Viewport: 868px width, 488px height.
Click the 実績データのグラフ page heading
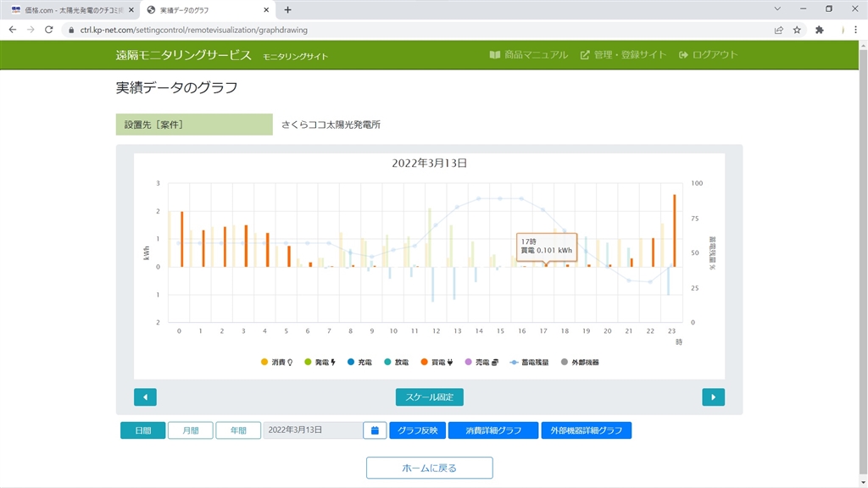[176, 87]
